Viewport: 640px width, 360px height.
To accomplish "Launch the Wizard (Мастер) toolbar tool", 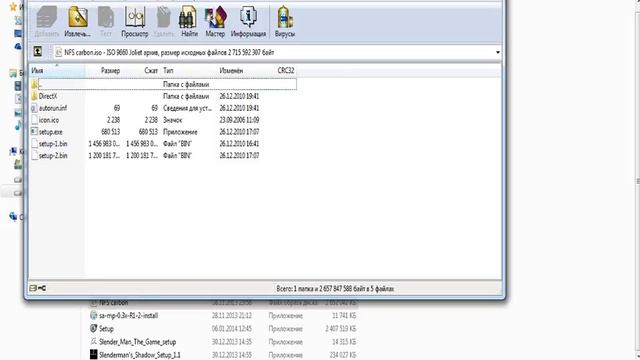I will click(x=215, y=22).
